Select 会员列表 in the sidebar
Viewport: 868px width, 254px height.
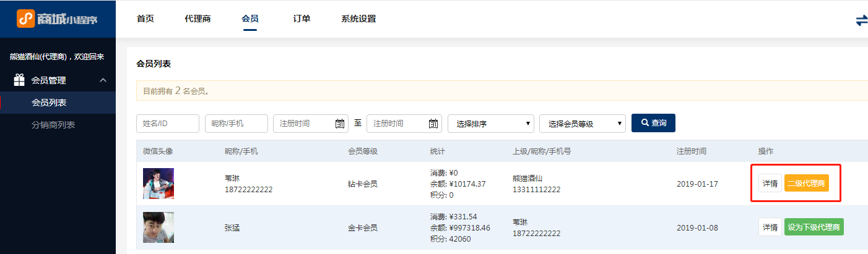58,103
